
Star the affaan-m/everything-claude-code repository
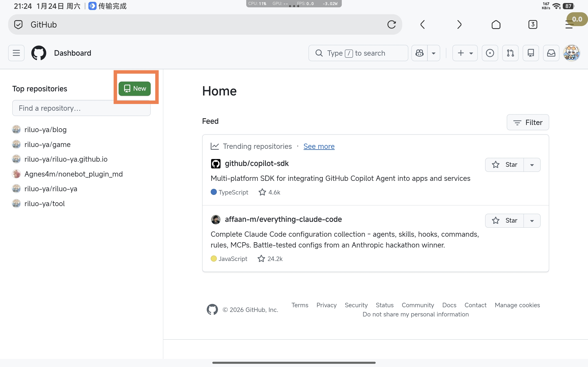click(x=504, y=220)
